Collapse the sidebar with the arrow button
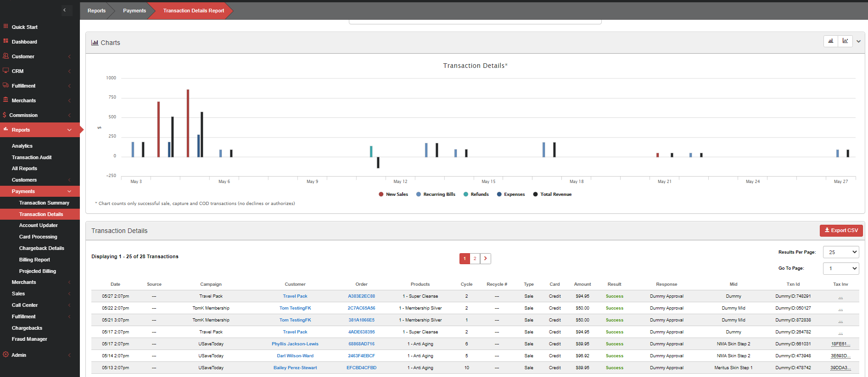Screen dimensions: 868x377 tap(65, 10)
